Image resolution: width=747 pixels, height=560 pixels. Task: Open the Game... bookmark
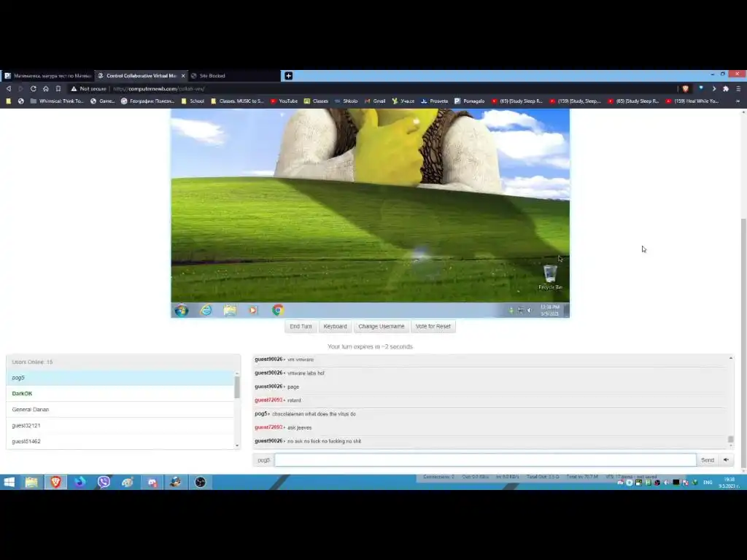(102, 101)
